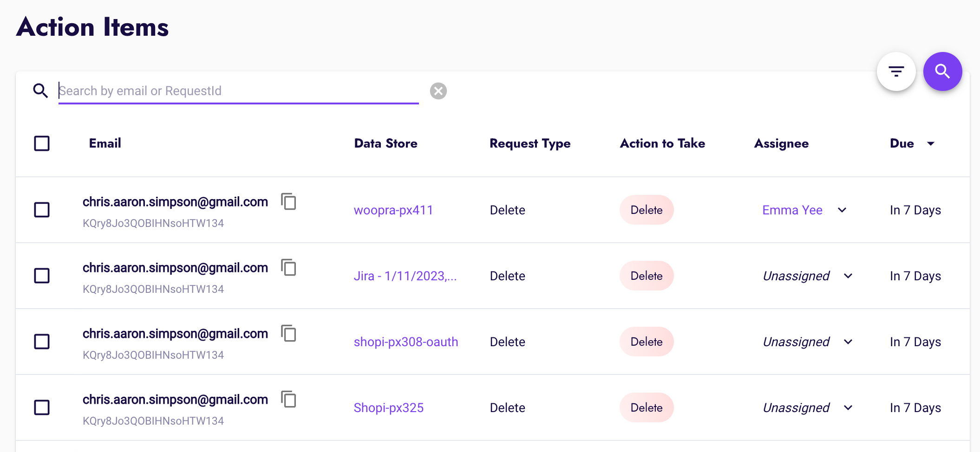Click the magnifier icon beside search field
The height and width of the screenshot is (452, 980).
pos(40,91)
